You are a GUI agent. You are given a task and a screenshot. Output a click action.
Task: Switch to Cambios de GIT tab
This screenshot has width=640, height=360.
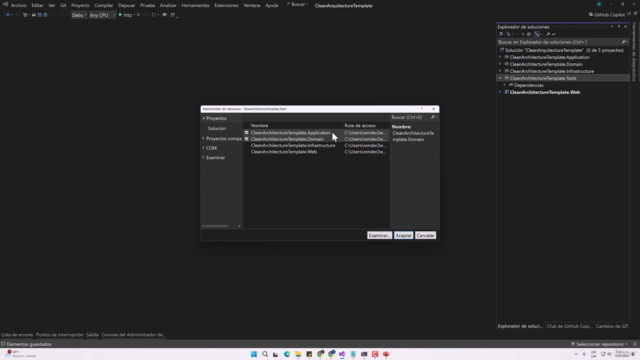tap(612, 326)
